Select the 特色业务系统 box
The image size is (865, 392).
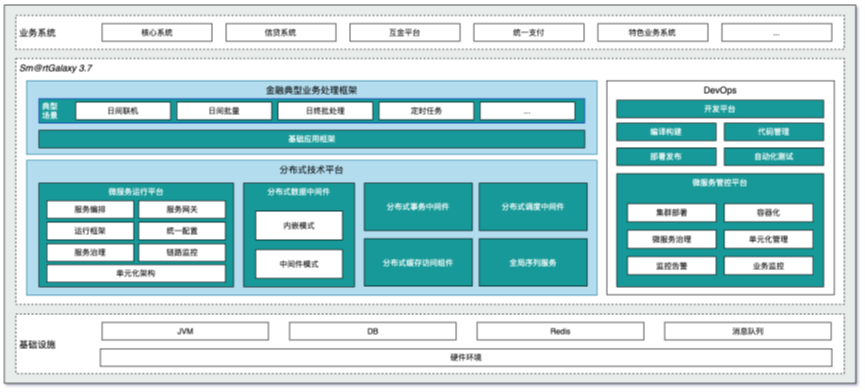(x=653, y=33)
